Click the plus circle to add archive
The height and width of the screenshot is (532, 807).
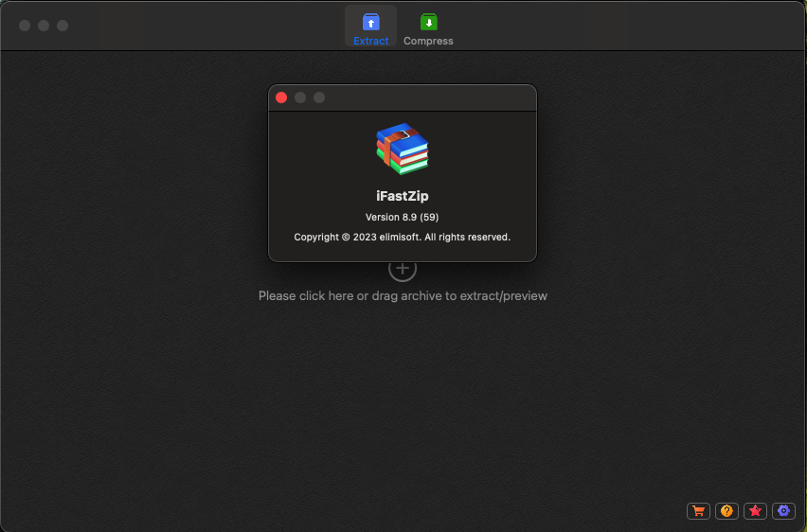pos(402,269)
